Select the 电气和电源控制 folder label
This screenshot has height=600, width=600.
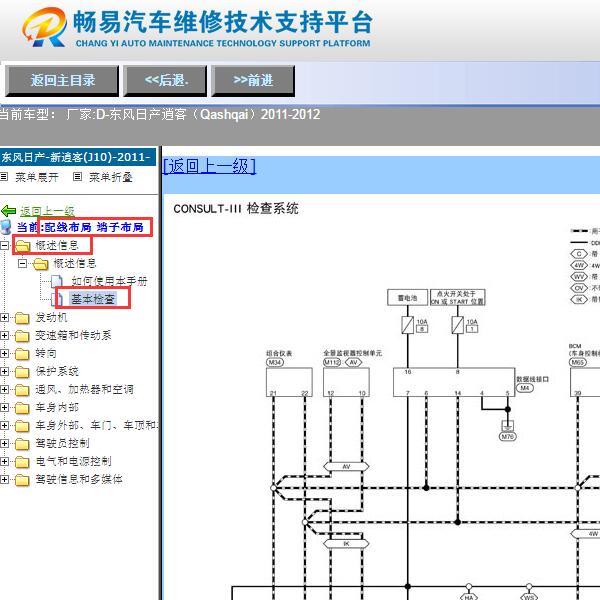(73, 461)
